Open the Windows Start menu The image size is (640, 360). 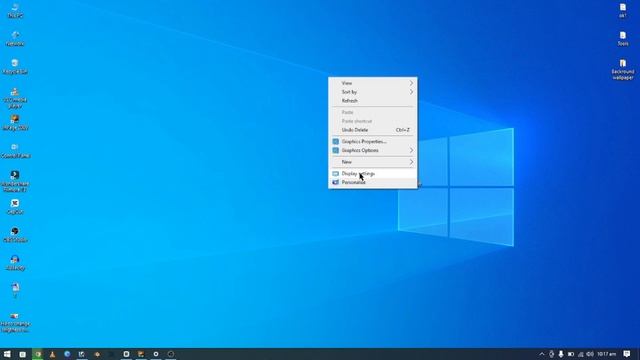pyautogui.click(x=7, y=354)
